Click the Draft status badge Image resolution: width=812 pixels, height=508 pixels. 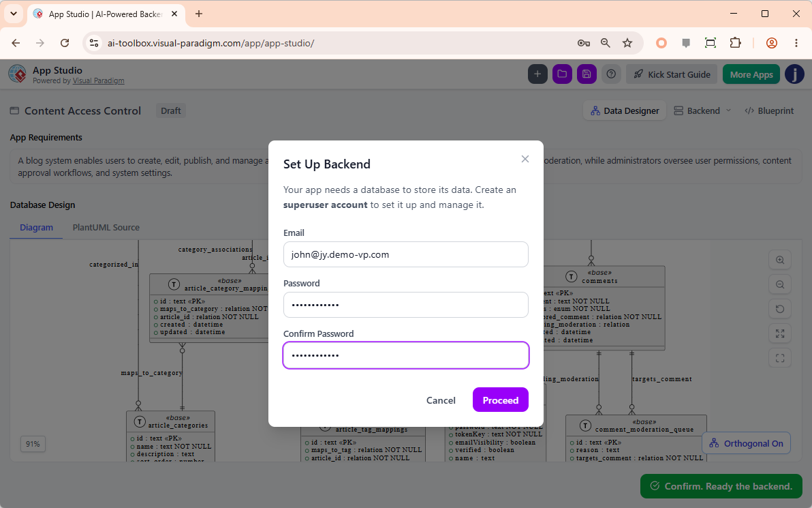click(x=170, y=110)
